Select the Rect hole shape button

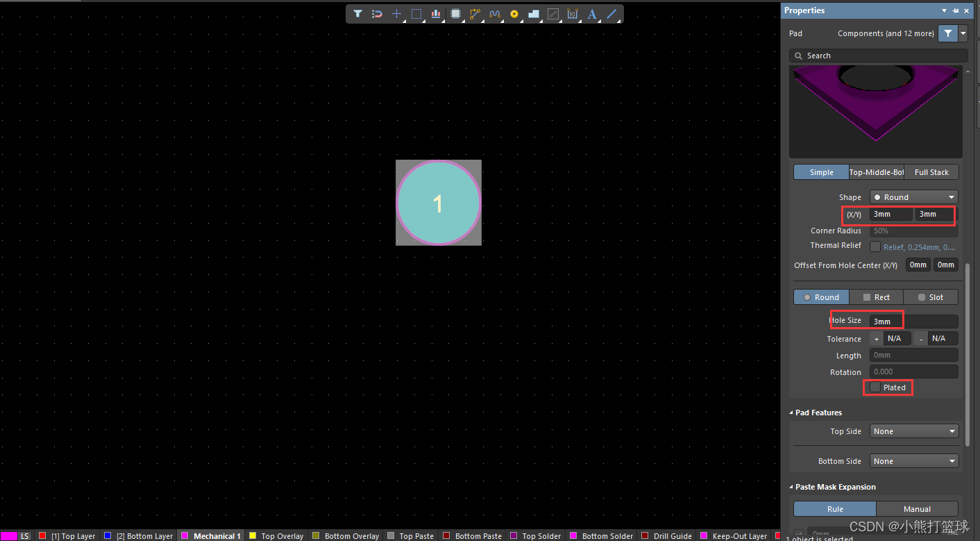[876, 297]
